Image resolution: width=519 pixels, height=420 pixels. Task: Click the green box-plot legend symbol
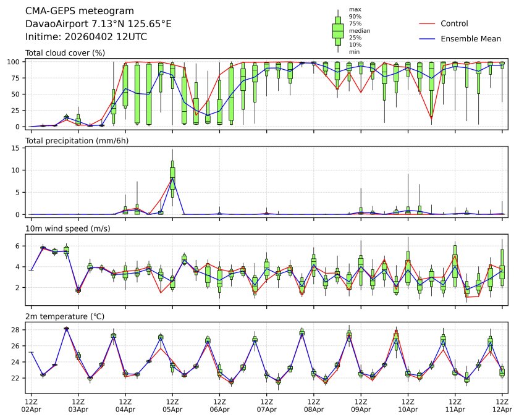[338, 30]
